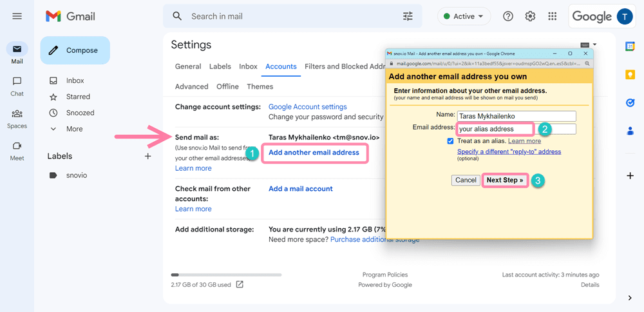Open the Google apps grid icon
This screenshot has height=312, width=644.
click(552, 16)
